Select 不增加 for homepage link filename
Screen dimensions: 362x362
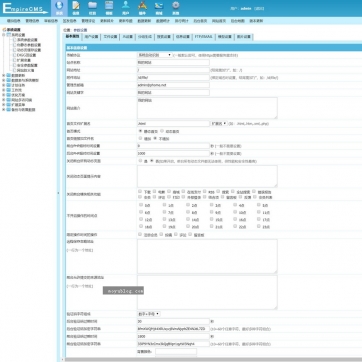[x=155, y=138]
